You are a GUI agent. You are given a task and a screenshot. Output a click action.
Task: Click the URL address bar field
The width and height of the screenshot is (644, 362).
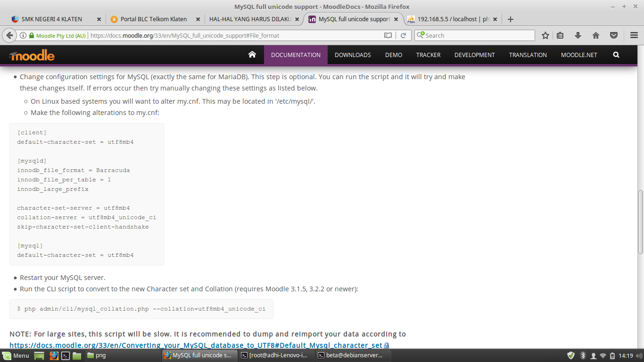coord(236,35)
